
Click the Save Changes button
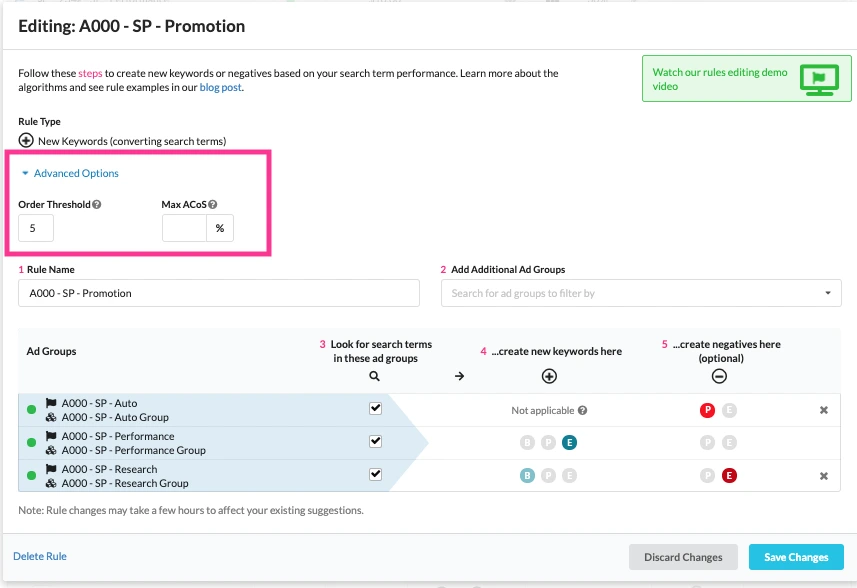click(795, 557)
